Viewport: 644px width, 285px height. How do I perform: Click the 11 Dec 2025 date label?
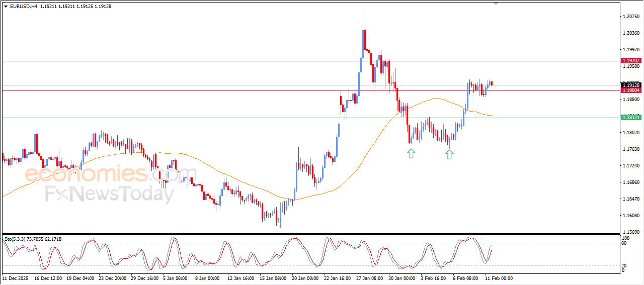click(16, 278)
